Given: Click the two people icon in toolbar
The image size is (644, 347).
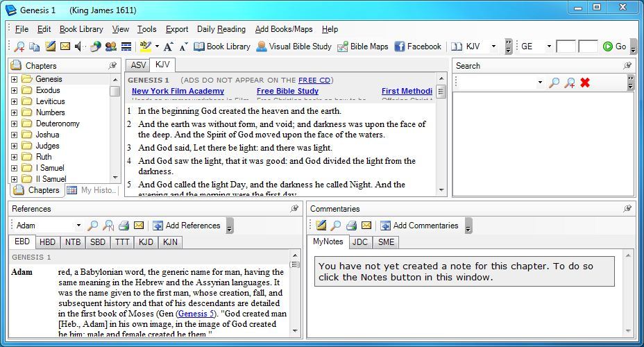Looking at the screenshot, I should 110,46.
